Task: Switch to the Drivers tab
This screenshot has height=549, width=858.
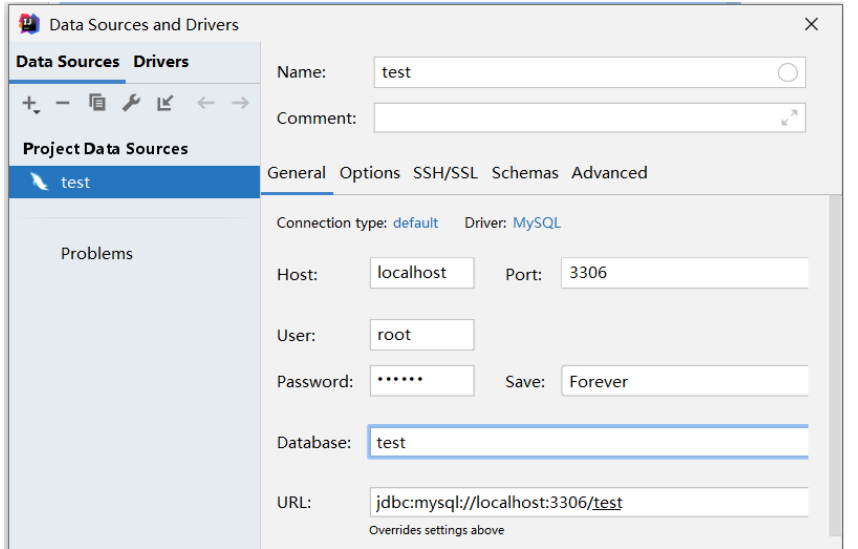Action: [161, 62]
